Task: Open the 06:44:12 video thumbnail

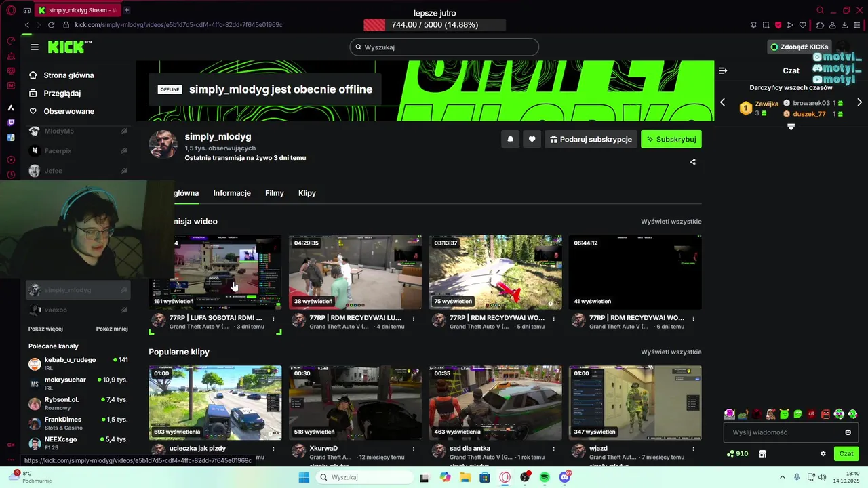Action: [x=635, y=272]
